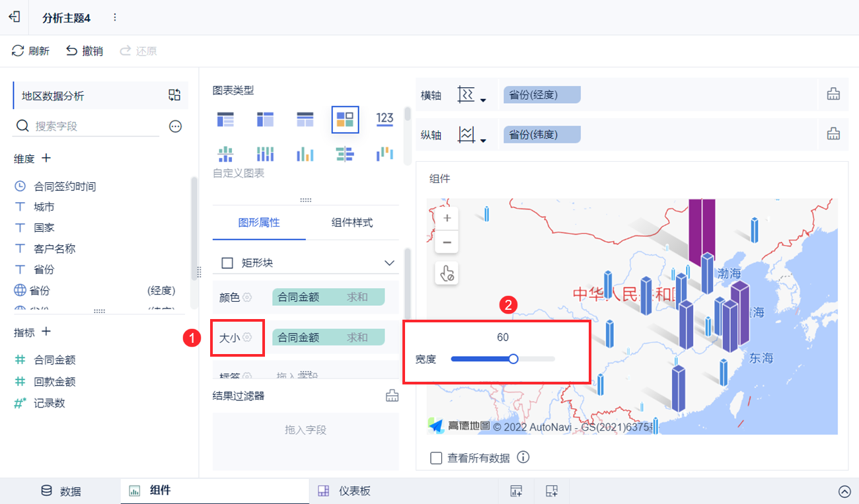Zoom in the map with plus button
The image size is (859, 504).
[x=447, y=218]
